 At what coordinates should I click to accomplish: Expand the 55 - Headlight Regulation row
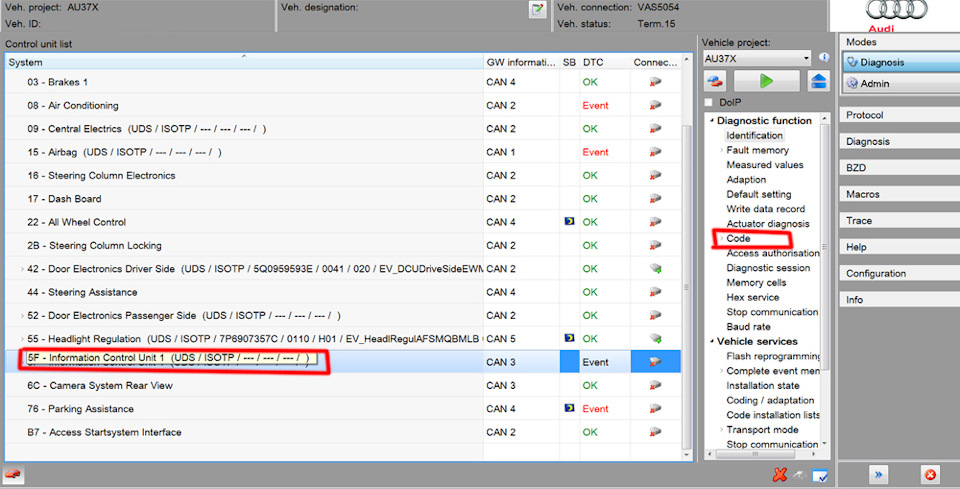pyautogui.click(x=23, y=339)
